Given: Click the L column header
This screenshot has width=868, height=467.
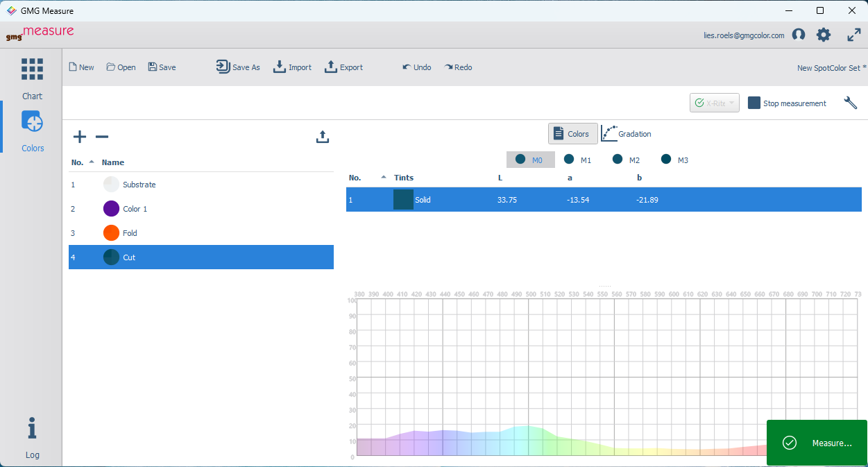Looking at the screenshot, I should 500,178.
